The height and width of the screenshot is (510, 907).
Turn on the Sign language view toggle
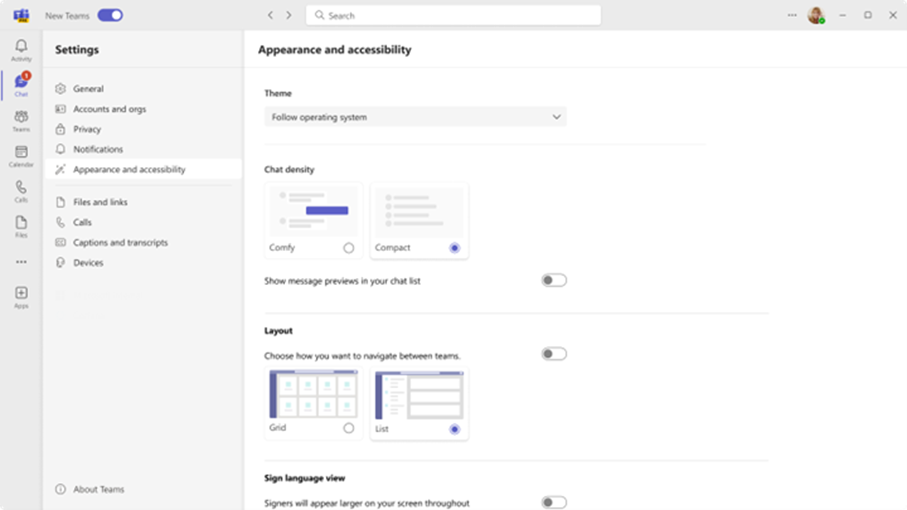pos(554,502)
